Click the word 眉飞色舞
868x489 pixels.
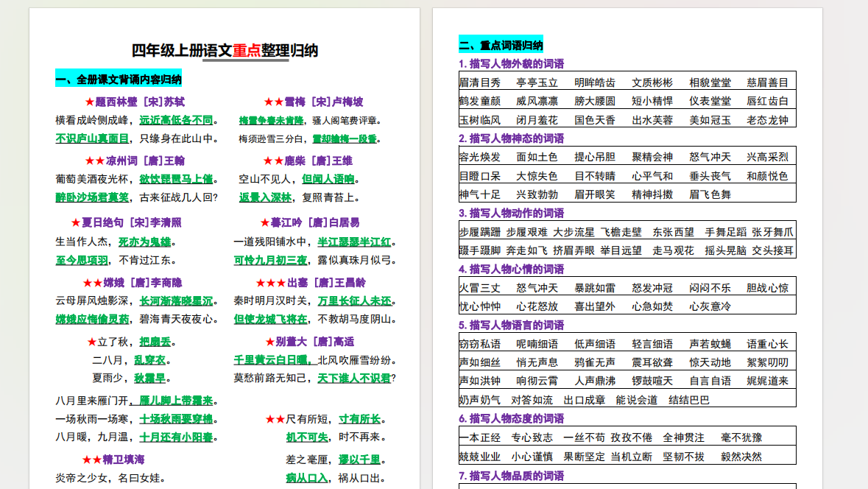coord(710,195)
